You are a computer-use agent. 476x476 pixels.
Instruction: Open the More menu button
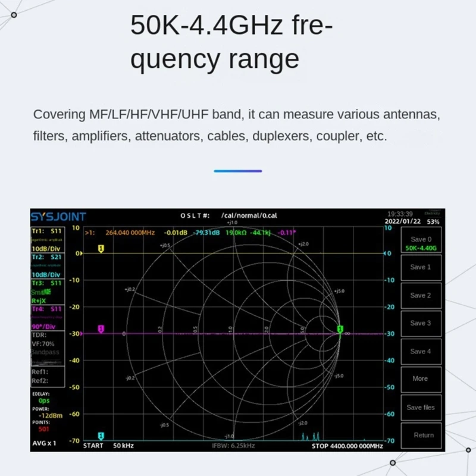(421, 380)
